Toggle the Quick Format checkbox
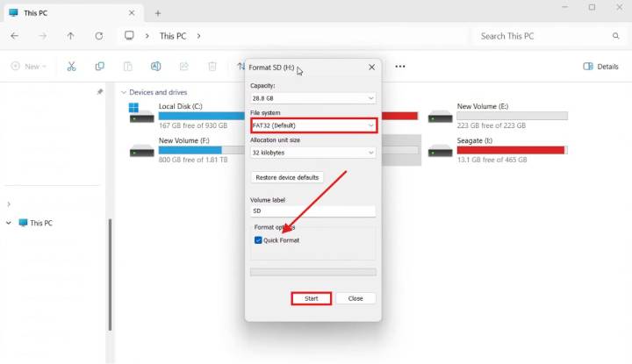The image size is (632, 364). [258, 240]
